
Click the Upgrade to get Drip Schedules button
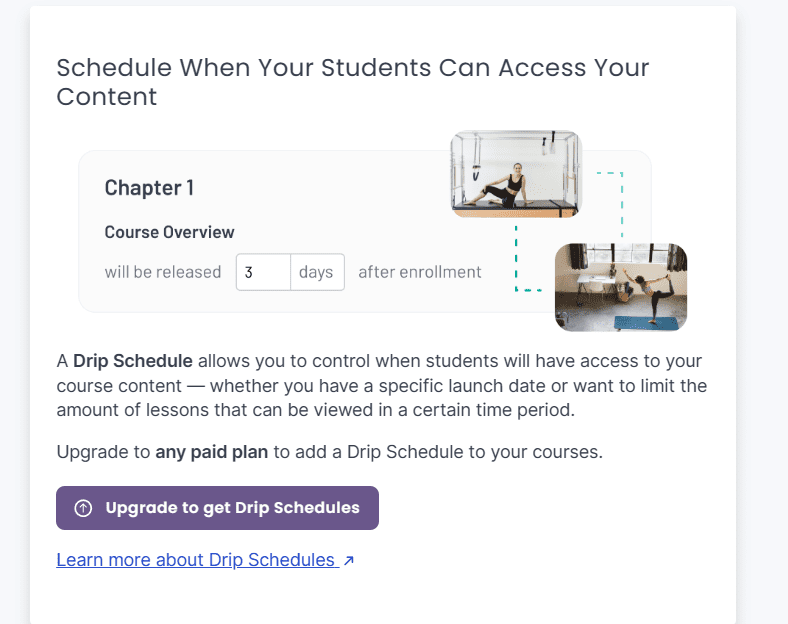217,508
